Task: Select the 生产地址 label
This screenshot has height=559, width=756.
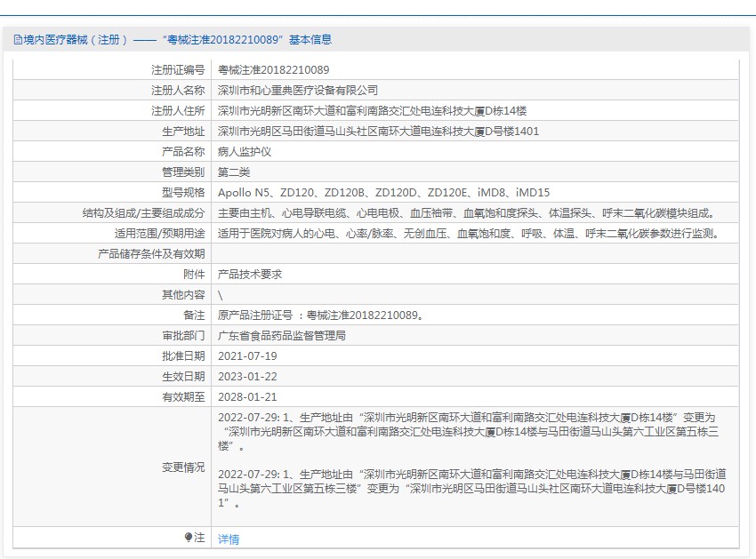Action: point(183,131)
